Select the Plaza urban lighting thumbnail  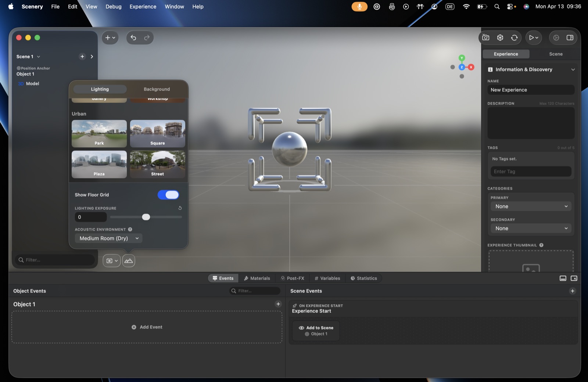(99, 165)
